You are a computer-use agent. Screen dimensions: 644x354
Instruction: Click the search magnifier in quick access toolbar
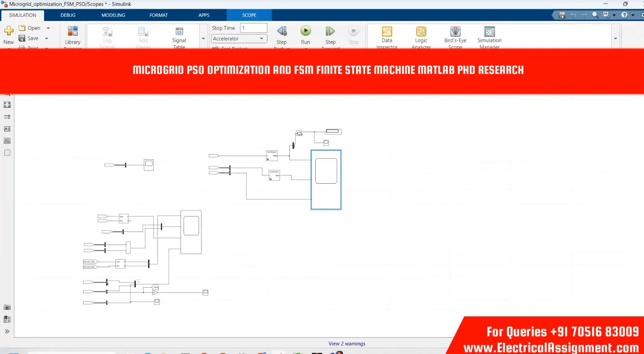pyautogui.click(x=595, y=15)
